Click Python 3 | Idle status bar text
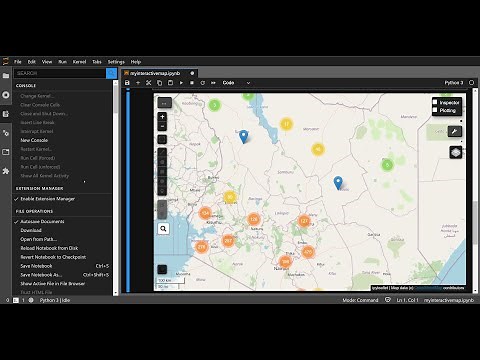Viewport: 480px width, 360px height. (55, 300)
